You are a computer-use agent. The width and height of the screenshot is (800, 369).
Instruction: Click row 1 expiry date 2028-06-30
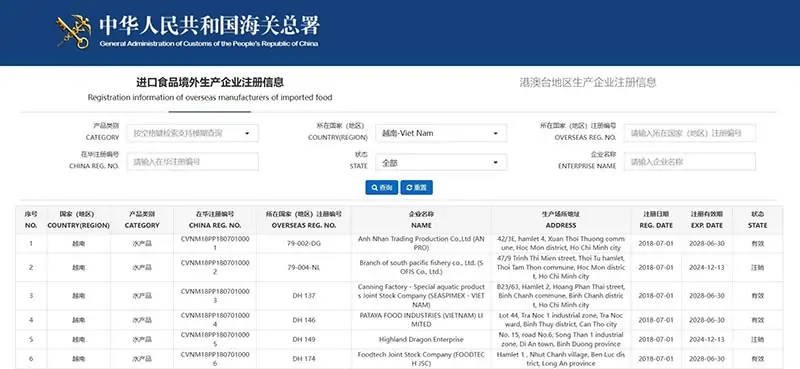tap(707, 243)
